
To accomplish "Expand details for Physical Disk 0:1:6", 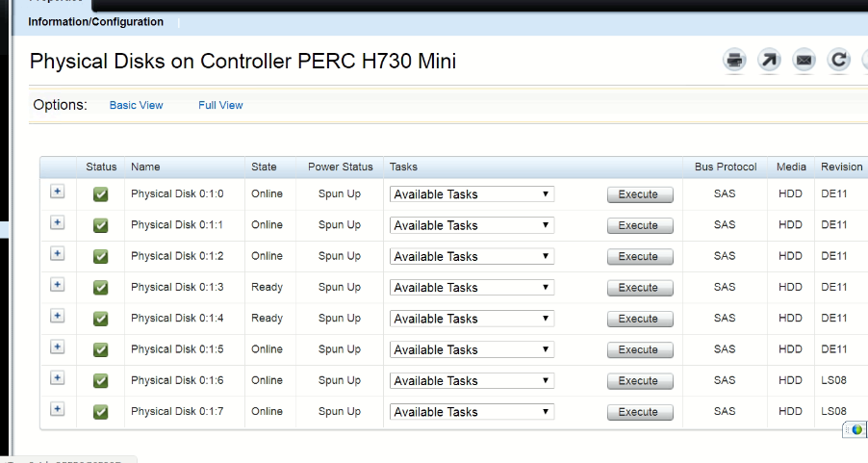I will coord(57,379).
